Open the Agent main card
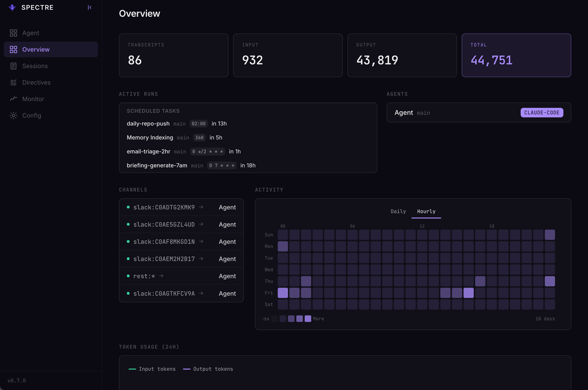The image size is (588, 390). [479, 112]
